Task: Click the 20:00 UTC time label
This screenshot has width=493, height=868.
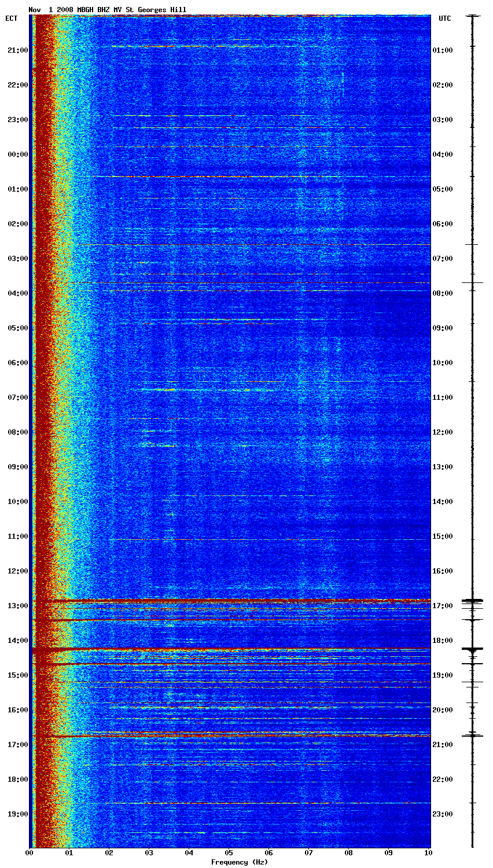Action: click(443, 710)
